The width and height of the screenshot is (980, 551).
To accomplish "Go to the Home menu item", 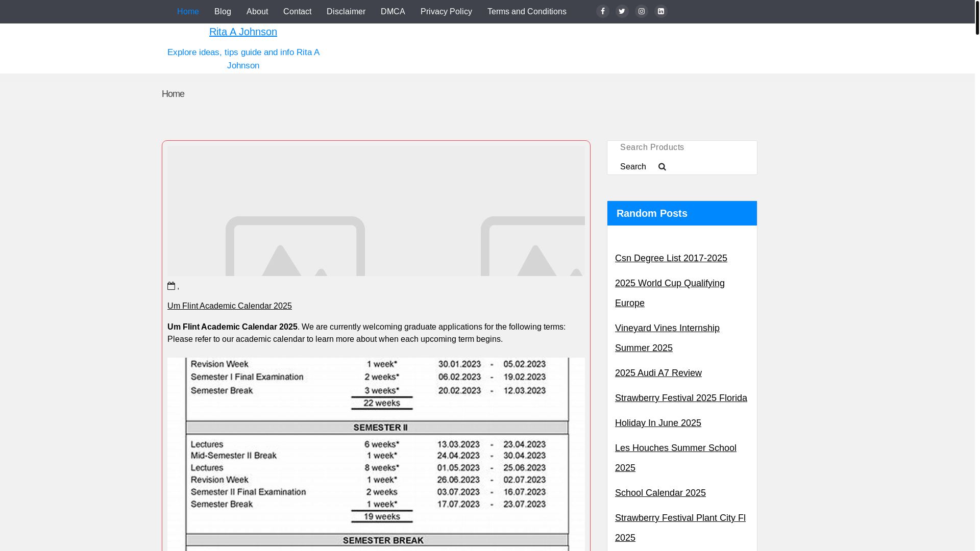I will point(188,11).
